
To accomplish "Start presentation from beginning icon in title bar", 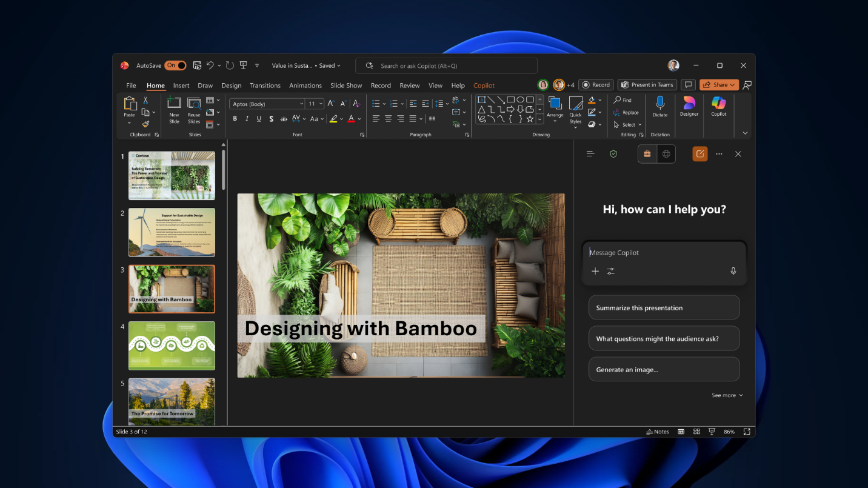I will [243, 65].
